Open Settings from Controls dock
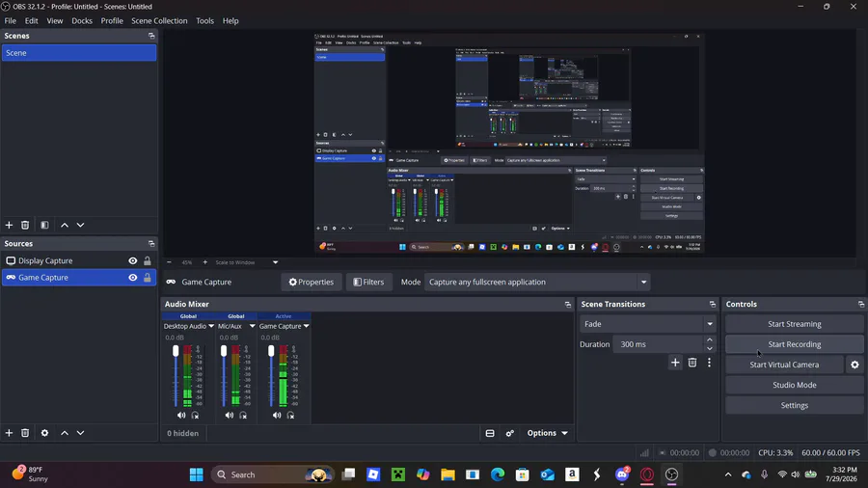 (795, 406)
